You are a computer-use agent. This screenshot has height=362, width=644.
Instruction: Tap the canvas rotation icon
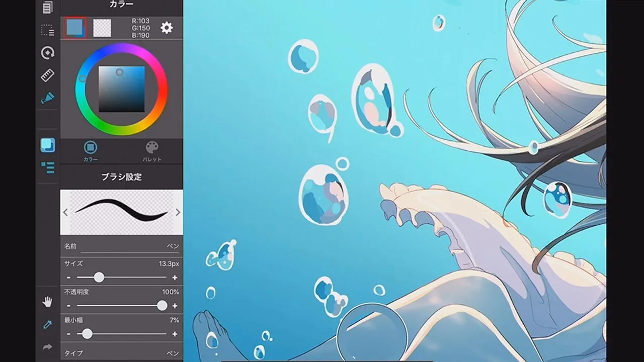pos(47,53)
